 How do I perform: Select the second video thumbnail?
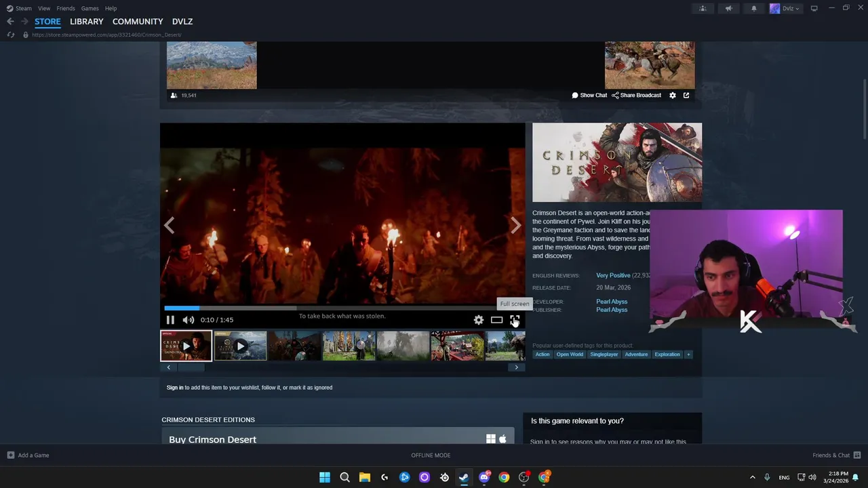coord(240,346)
